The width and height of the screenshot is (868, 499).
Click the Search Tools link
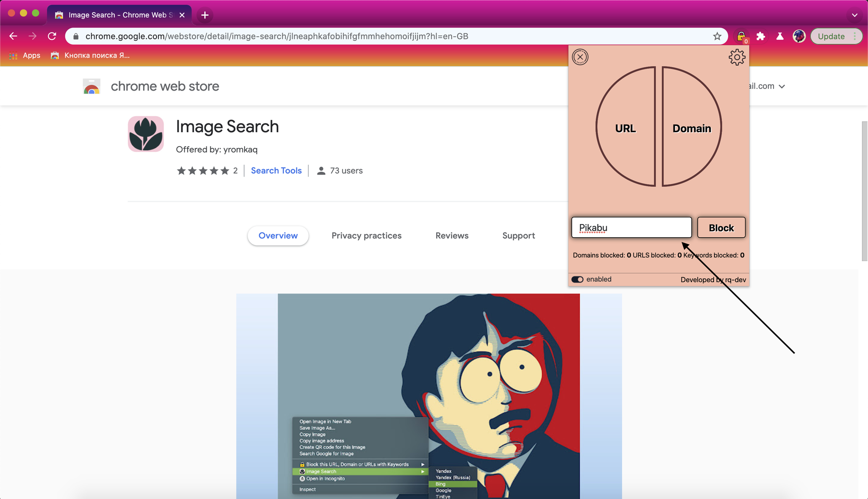pyautogui.click(x=276, y=170)
